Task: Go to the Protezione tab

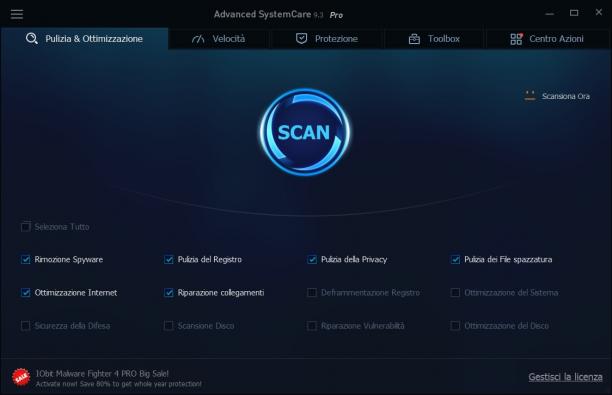Action: [327, 39]
